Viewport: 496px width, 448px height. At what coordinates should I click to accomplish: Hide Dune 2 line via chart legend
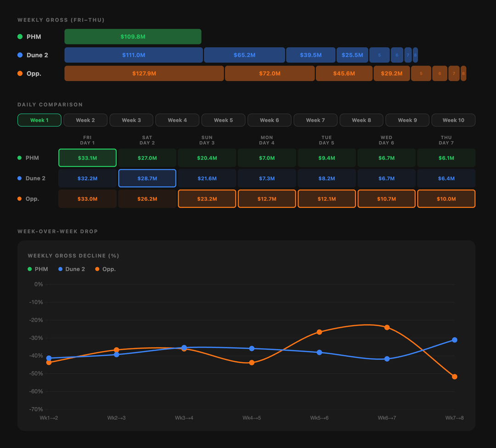click(x=72, y=269)
